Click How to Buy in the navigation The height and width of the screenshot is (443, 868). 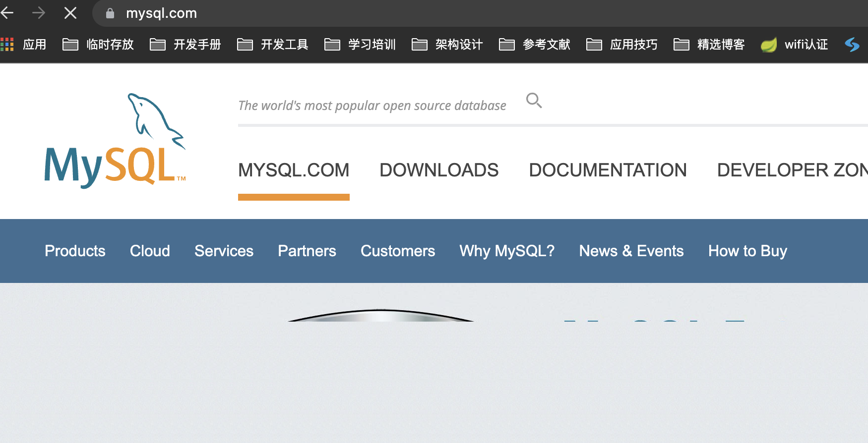click(747, 251)
